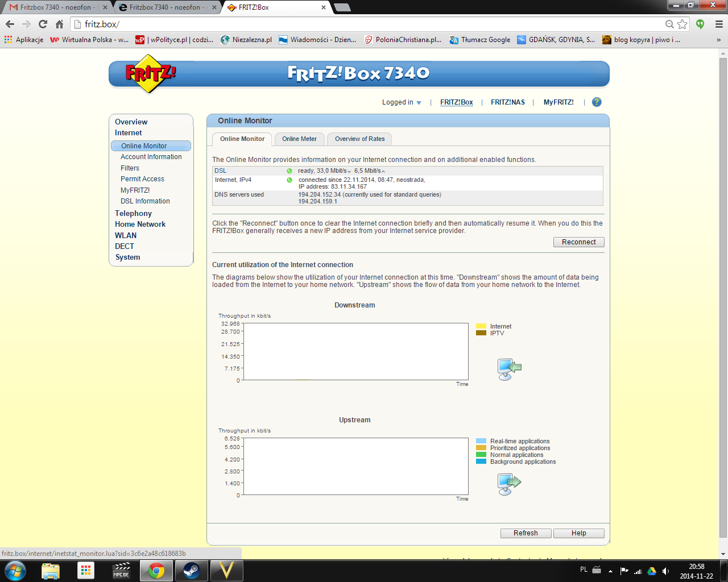Click the yellow V app taskbar icon
The width and height of the screenshot is (728, 582).
227,571
